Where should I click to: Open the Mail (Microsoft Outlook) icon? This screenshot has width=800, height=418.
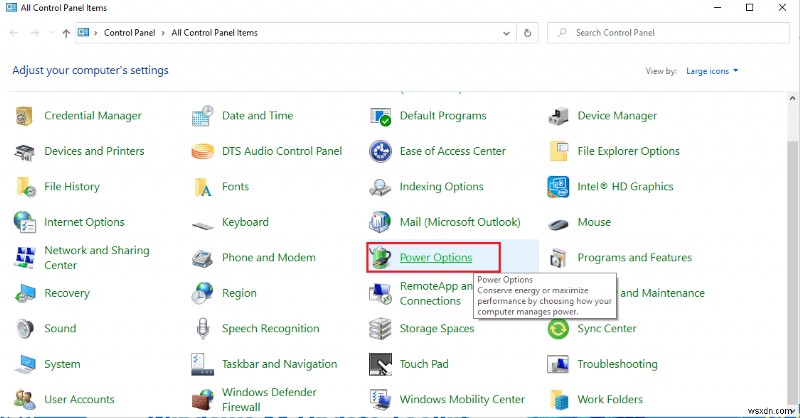pyautogui.click(x=380, y=222)
